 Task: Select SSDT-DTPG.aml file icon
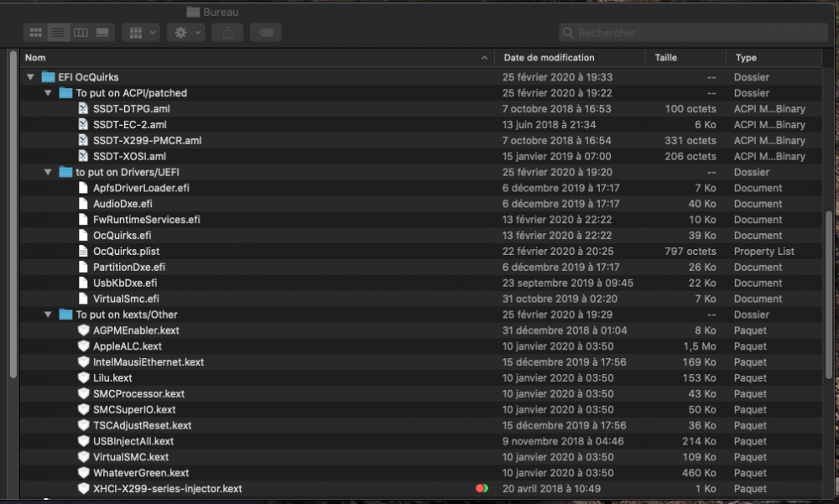tap(83, 109)
